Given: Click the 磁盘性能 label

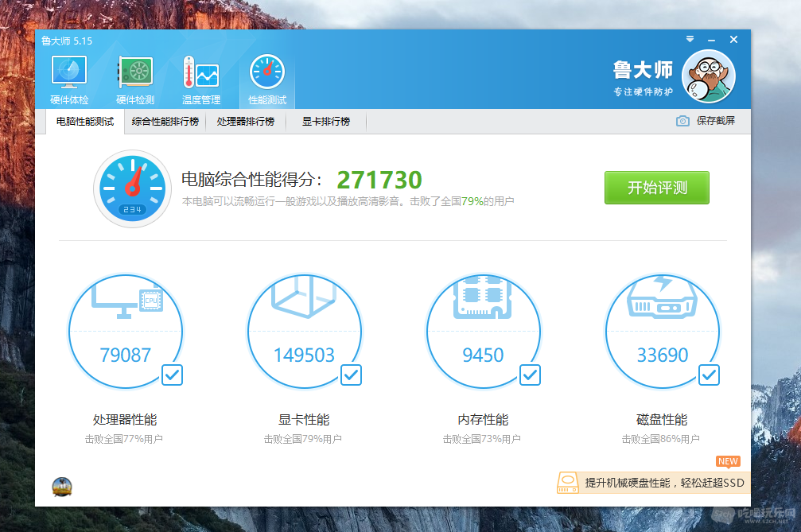Looking at the screenshot, I should [662, 420].
